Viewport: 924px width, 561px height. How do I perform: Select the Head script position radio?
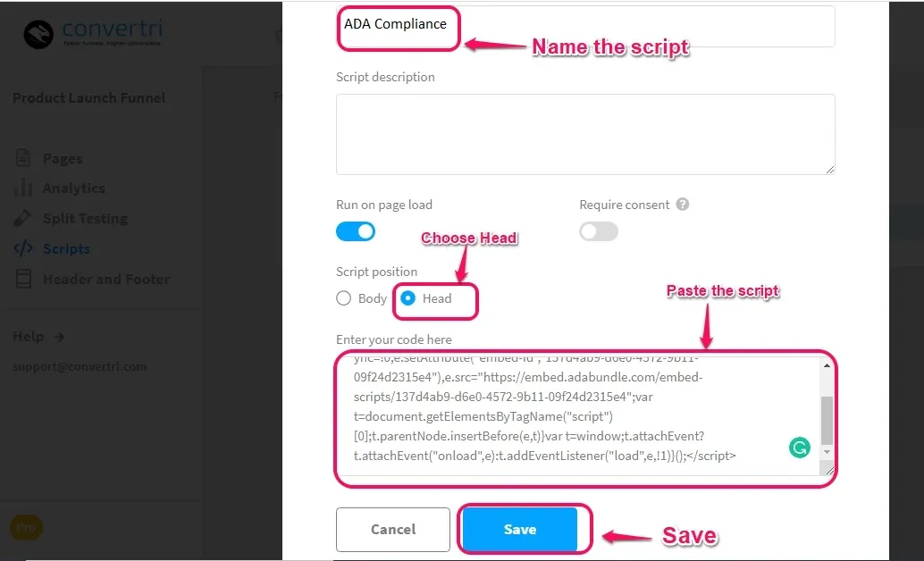pos(407,298)
